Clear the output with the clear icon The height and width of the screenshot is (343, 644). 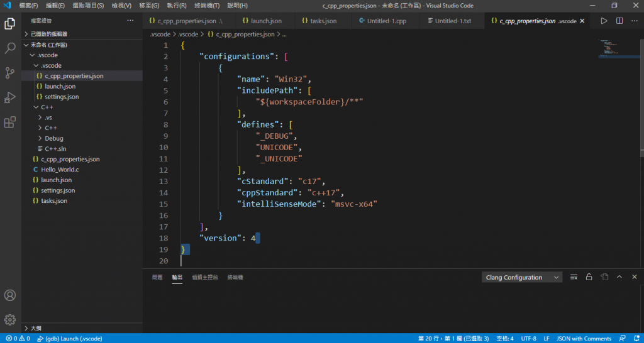pos(574,278)
